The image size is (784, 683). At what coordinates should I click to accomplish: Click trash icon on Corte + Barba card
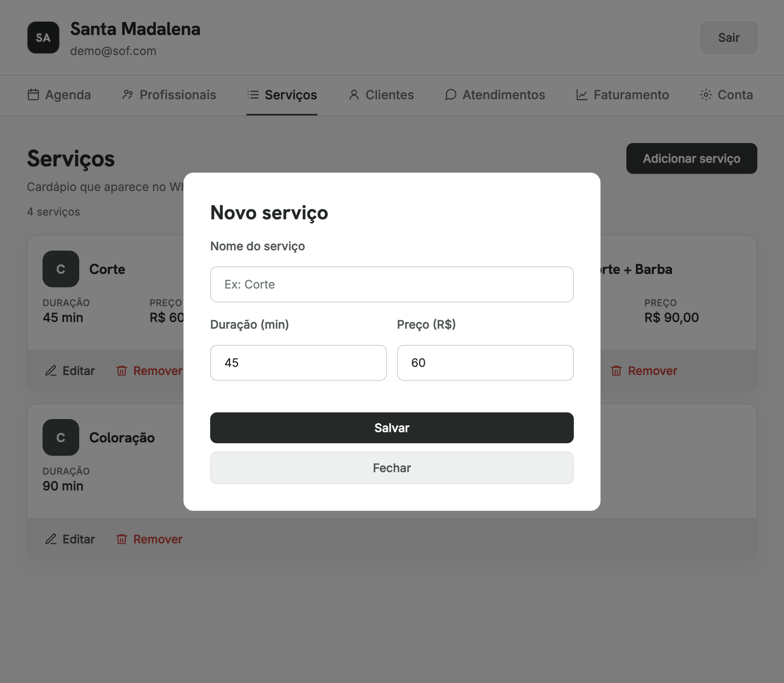click(616, 371)
